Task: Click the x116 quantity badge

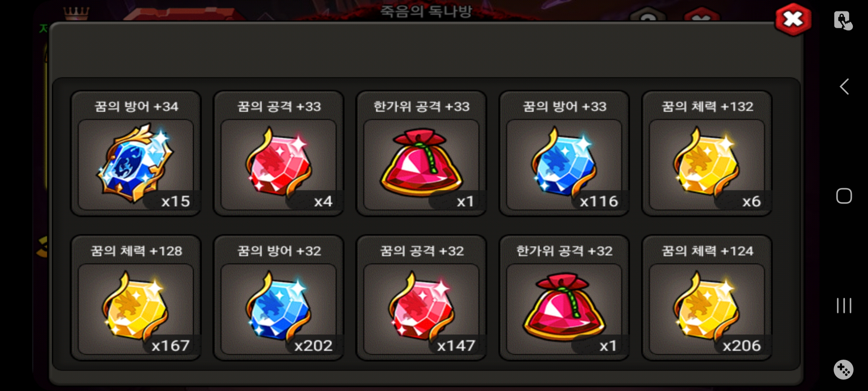Action: pos(599,201)
